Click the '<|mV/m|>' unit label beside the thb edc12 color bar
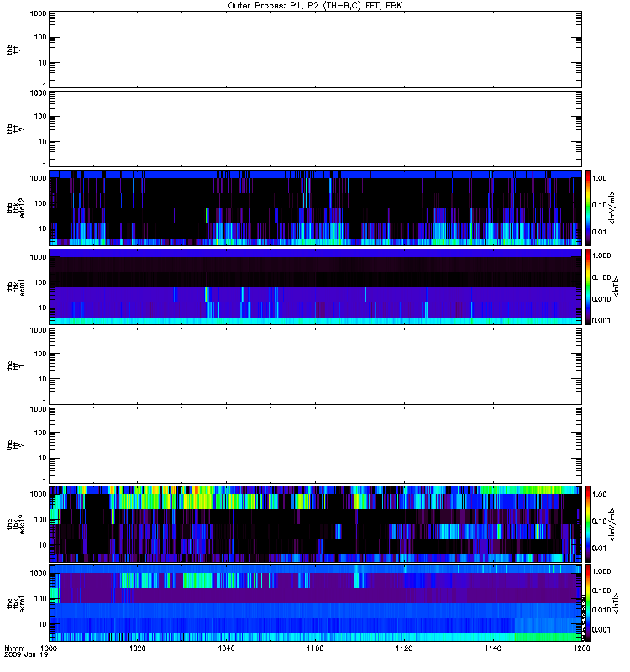 [x=612, y=207]
